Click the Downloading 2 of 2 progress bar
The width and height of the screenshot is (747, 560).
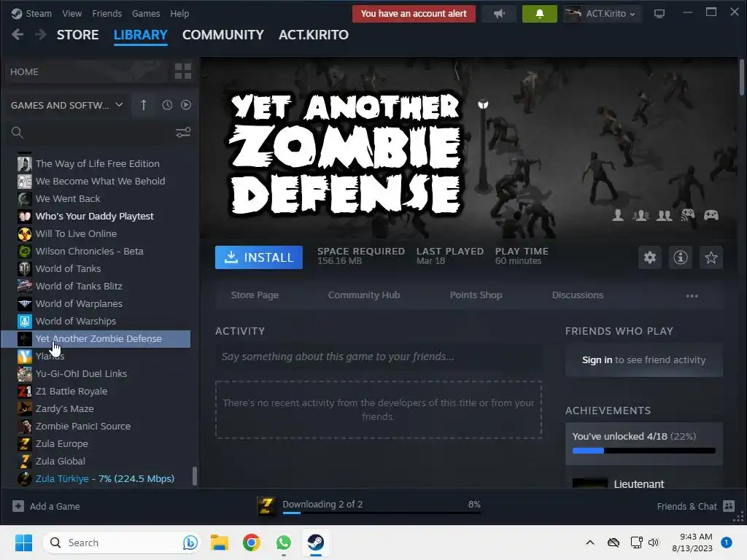382,513
